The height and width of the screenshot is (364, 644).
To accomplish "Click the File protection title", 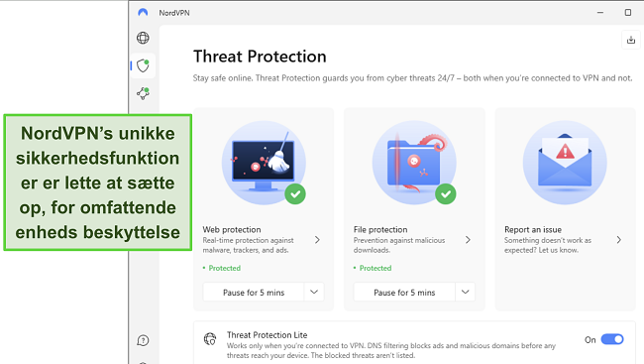I will pos(380,229).
